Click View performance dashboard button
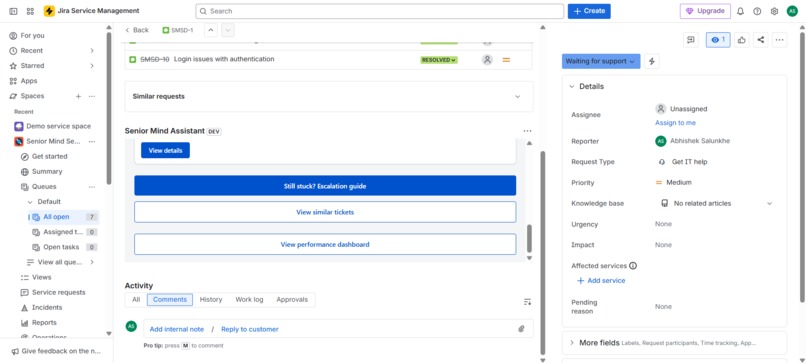806x363 pixels. (325, 244)
